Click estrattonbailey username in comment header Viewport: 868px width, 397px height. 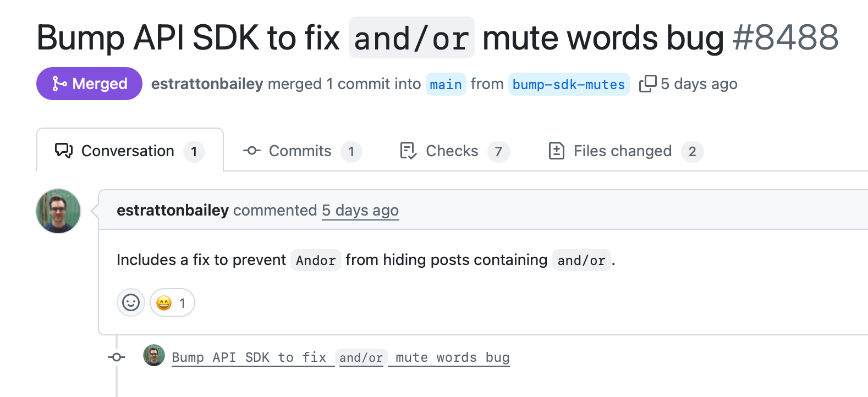pyautogui.click(x=173, y=210)
